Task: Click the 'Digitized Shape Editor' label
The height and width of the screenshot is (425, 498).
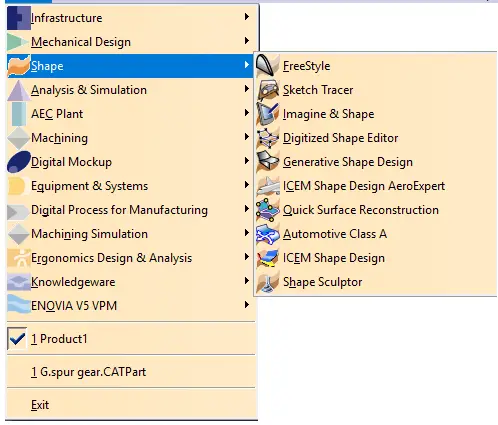Action: pyautogui.click(x=340, y=138)
